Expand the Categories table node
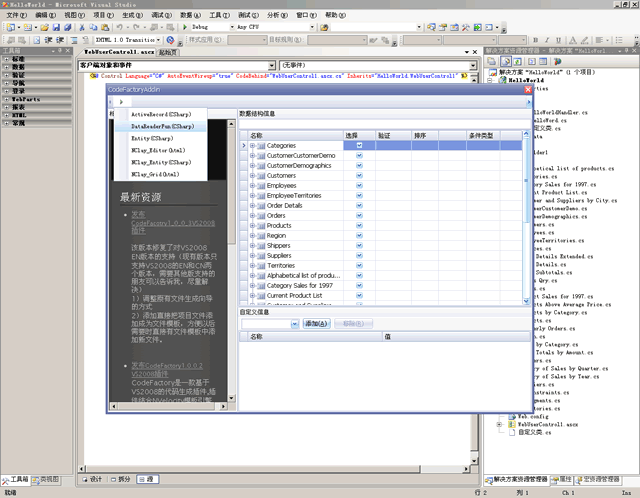This screenshot has width=640, height=498. coord(252,145)
